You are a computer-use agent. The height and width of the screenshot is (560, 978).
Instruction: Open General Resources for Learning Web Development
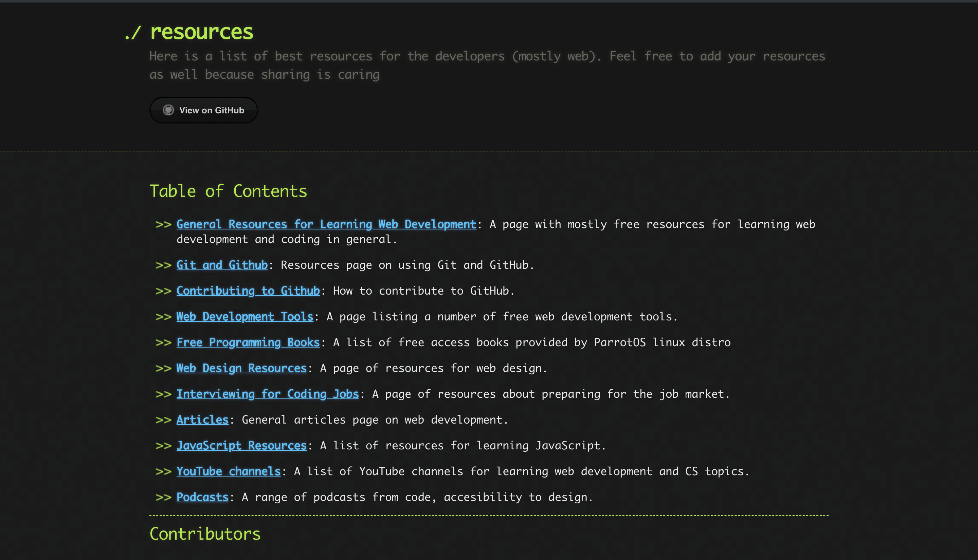click(326, 224)
